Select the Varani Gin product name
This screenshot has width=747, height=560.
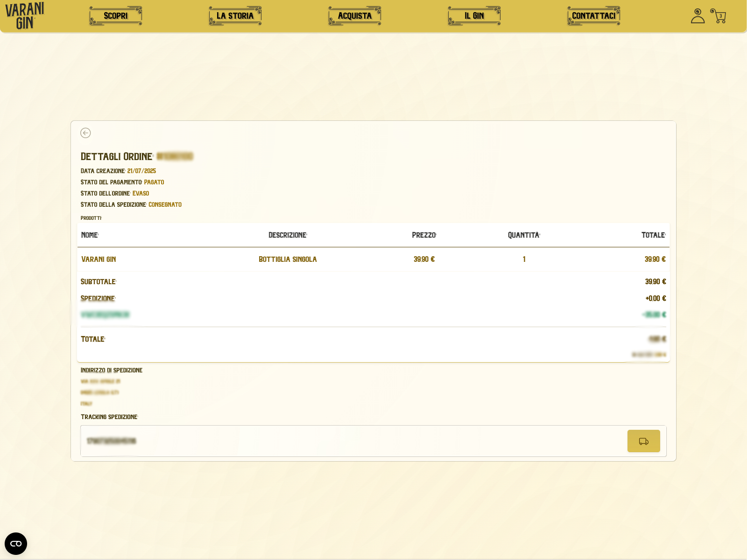coord(99,259)
